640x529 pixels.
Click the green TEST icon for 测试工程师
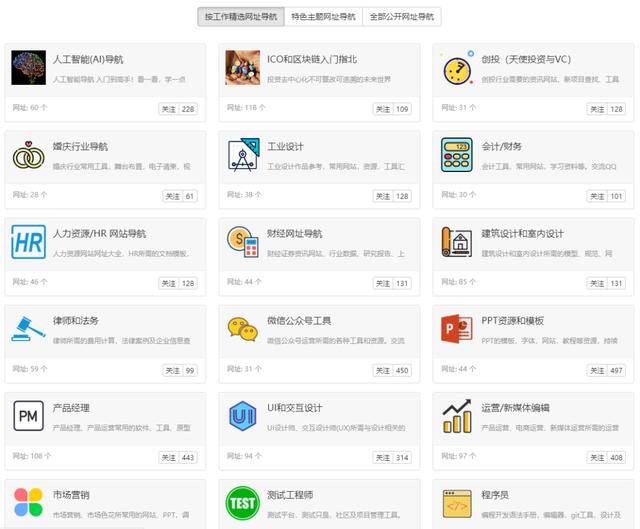242,503
